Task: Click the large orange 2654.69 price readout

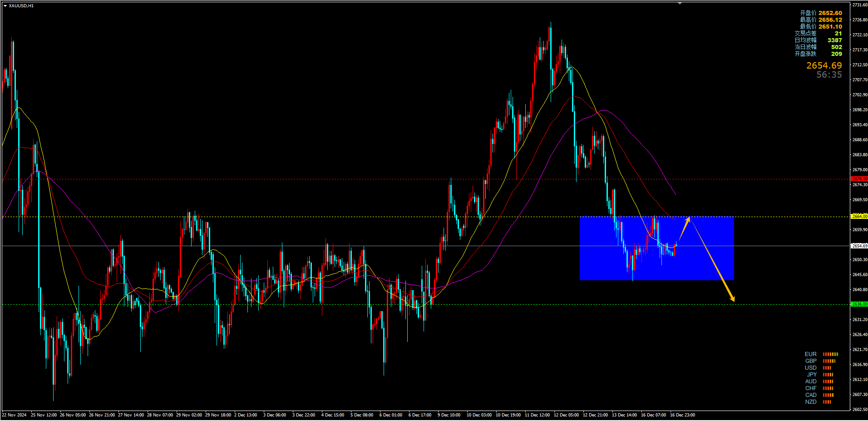Action: click(x=824, y=66)
